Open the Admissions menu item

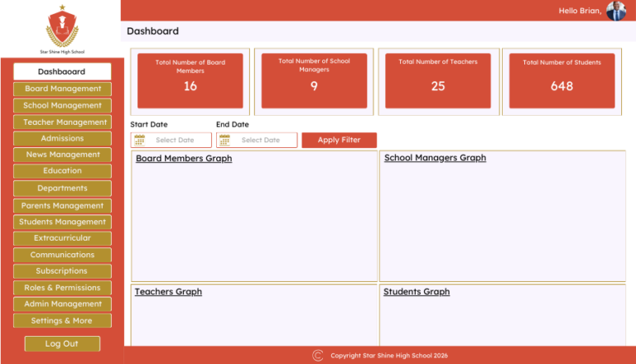tap(62, 138)
